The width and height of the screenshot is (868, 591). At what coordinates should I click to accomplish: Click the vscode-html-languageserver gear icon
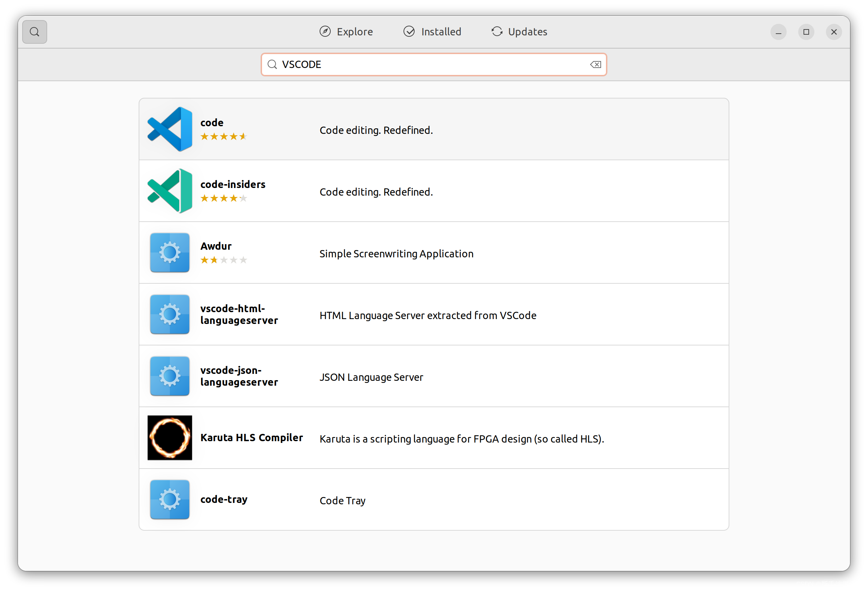click(170, 314)
